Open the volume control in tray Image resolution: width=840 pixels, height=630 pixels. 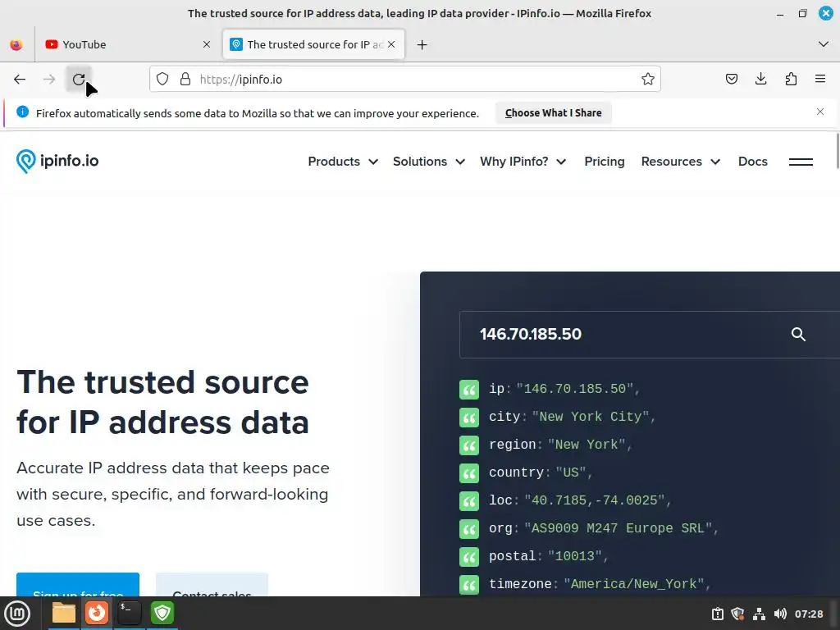(x=779, y=614)
